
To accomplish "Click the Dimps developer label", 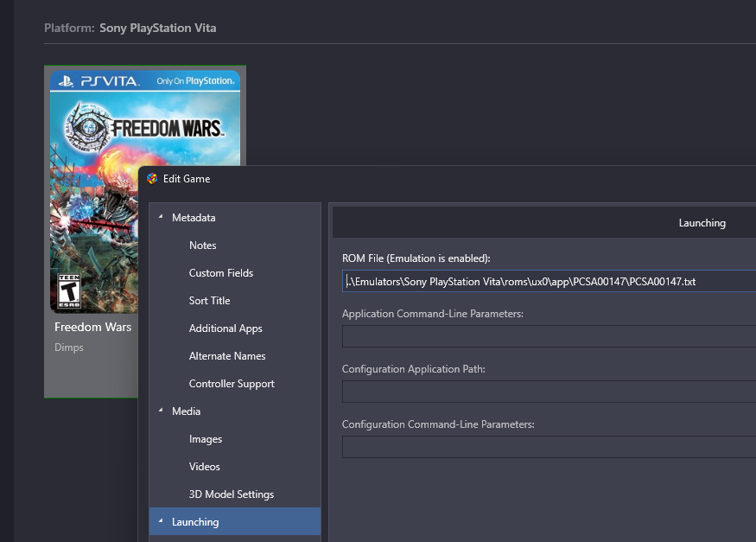I will point(69,348).
